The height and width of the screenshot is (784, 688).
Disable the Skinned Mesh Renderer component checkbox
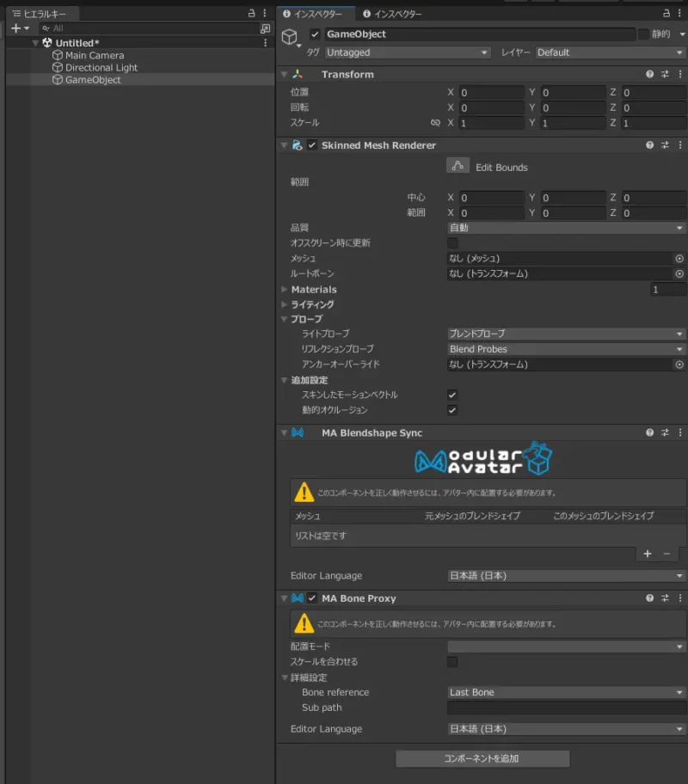click(312, 145)
